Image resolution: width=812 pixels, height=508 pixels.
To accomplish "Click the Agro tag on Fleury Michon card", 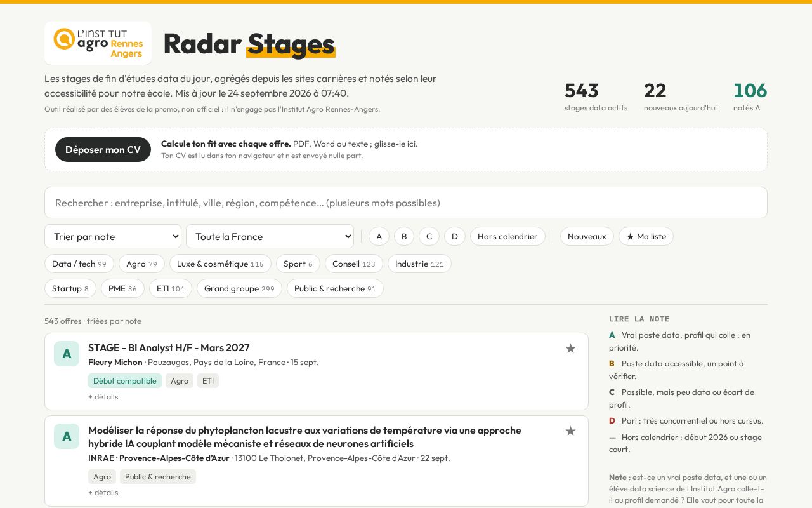I will [x=180, y=381].
